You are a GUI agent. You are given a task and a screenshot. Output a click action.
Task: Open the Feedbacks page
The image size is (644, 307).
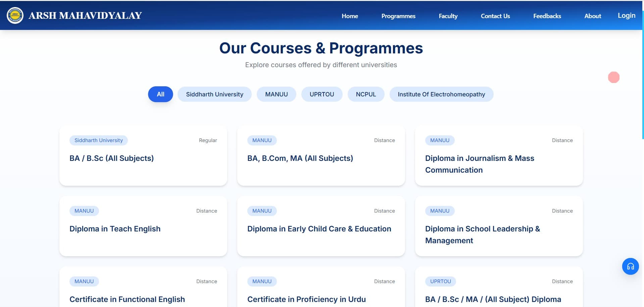[x=547, y=16]
